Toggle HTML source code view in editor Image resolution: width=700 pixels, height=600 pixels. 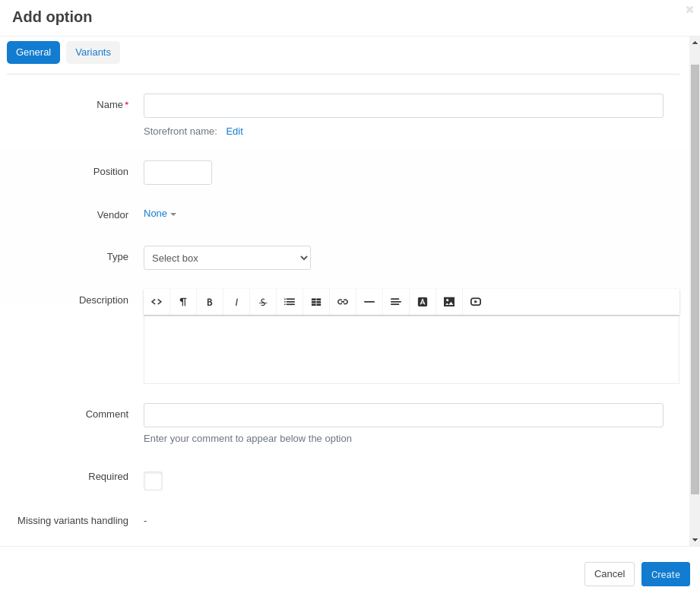157,302
